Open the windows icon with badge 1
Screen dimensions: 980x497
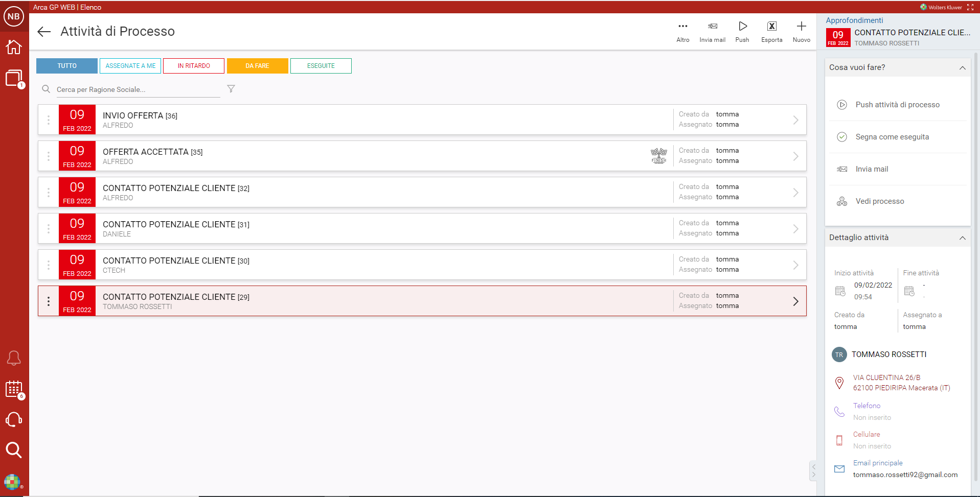pos(14,79)
